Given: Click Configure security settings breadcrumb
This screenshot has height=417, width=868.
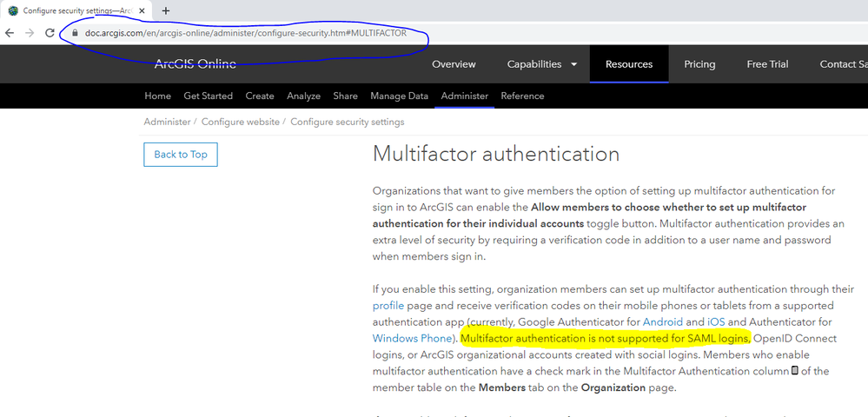Looking at the screenshot, I should click(347, 122).
